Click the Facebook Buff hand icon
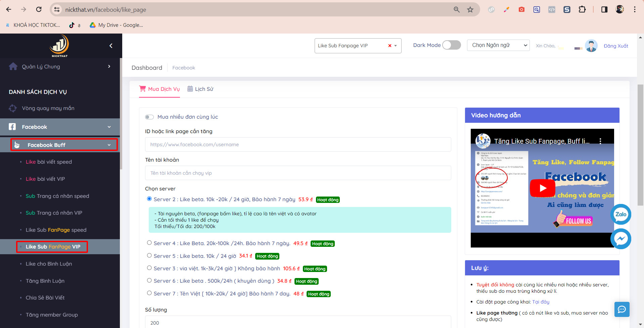The image size is (644, 328). pos(17,145)
